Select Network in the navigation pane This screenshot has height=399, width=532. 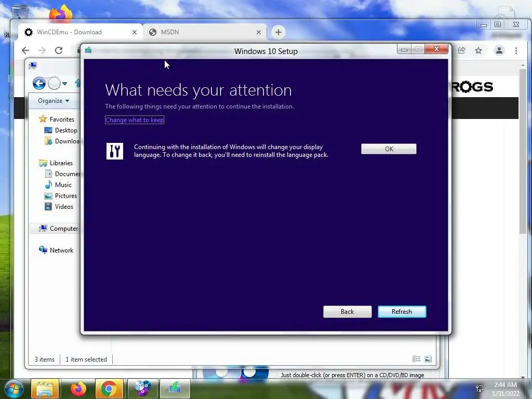pyautogui.click(x=56, y=250)
